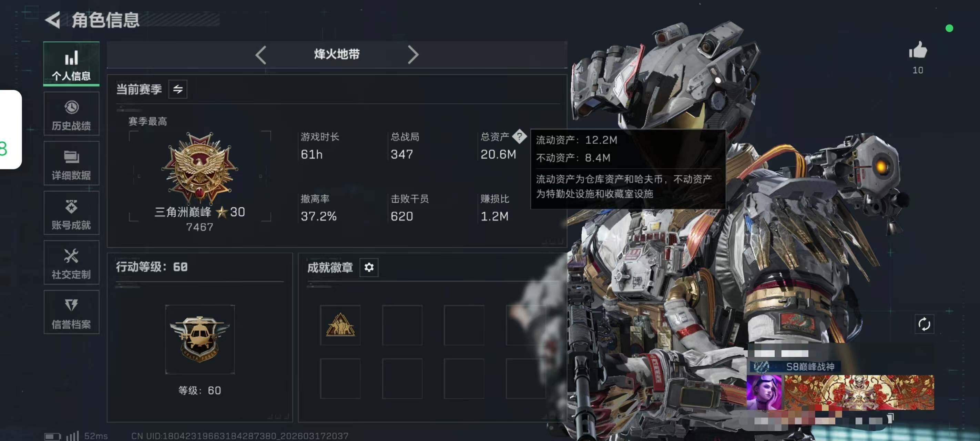
Task: Open the 个人信息 tab
Action: click(71, 64)
